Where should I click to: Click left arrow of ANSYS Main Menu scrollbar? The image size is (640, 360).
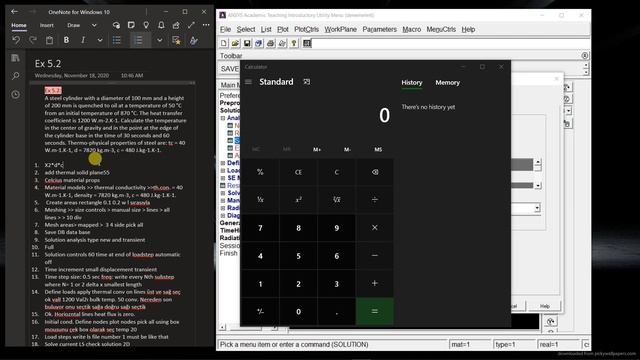[x=222, y=327]
